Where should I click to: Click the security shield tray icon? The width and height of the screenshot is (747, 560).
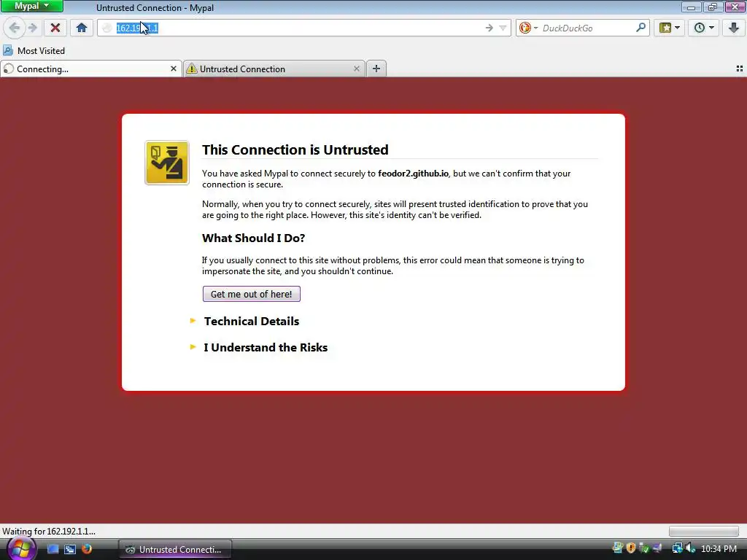pos(631,548)
